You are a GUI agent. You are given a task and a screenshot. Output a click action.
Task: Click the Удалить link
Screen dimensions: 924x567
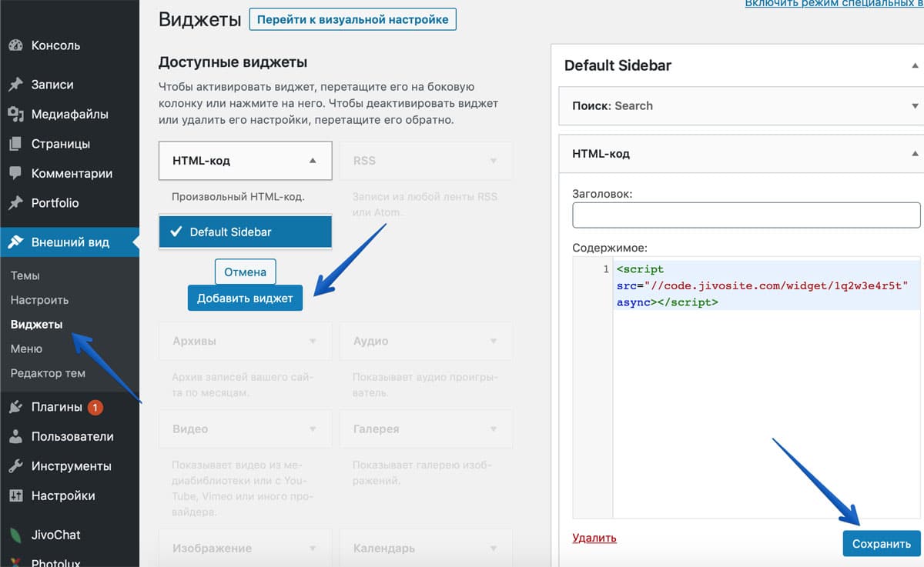pos(594,538)
